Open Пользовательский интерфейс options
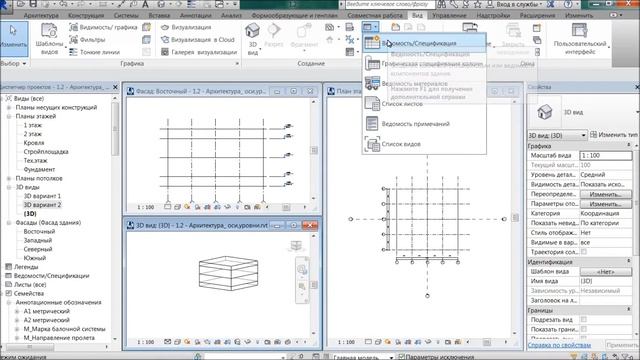 tap(580, 39)
